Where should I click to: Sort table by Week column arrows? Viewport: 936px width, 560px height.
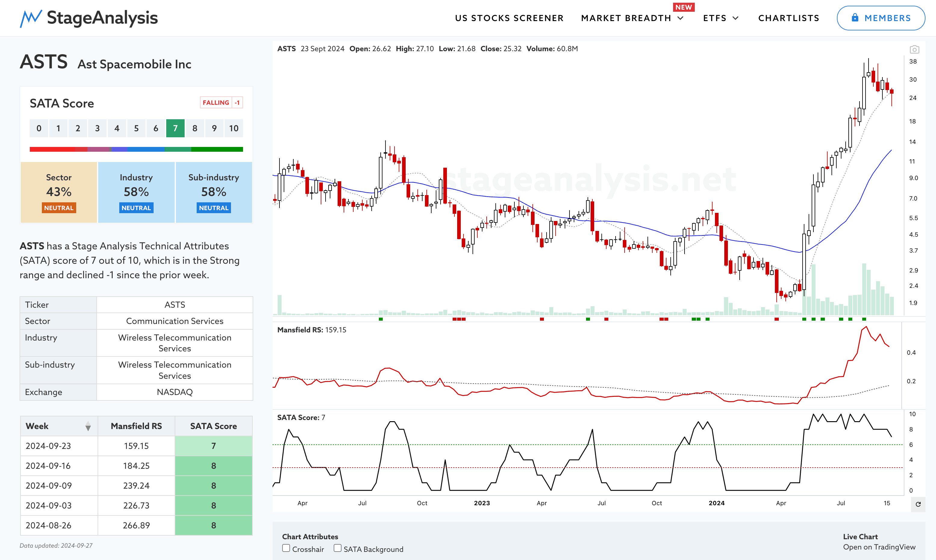[88, 426]
